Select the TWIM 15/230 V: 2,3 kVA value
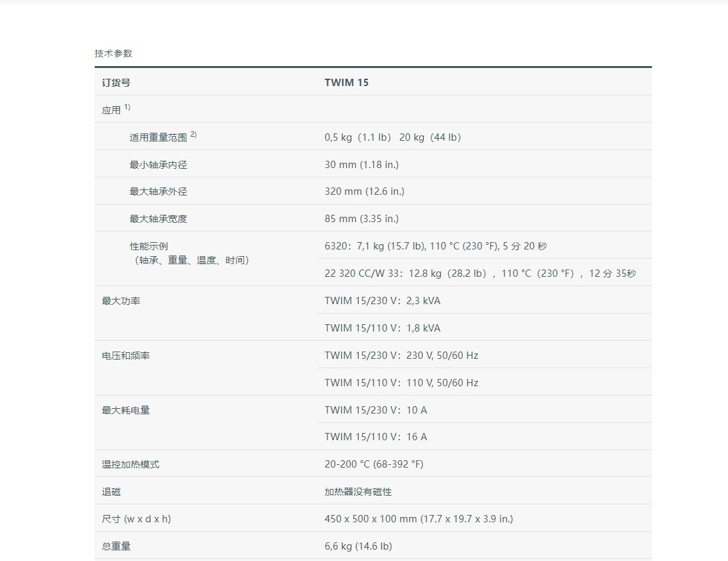The height and width of the screenshot is (561, 728). point(383,301)
